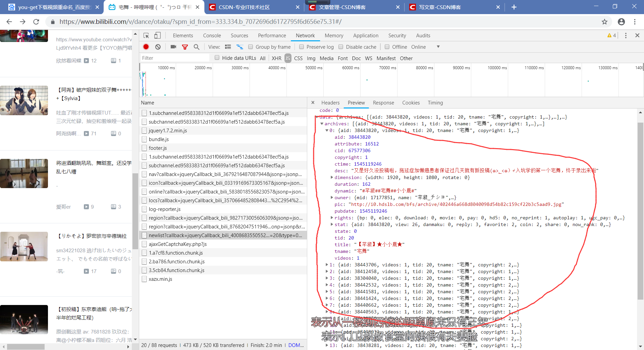Open the 【りかそよ】罗密欧与辛德瑞拉 video title
This screenshot has height=350, width=644.
pyautogui.click(x=91, y=236)
